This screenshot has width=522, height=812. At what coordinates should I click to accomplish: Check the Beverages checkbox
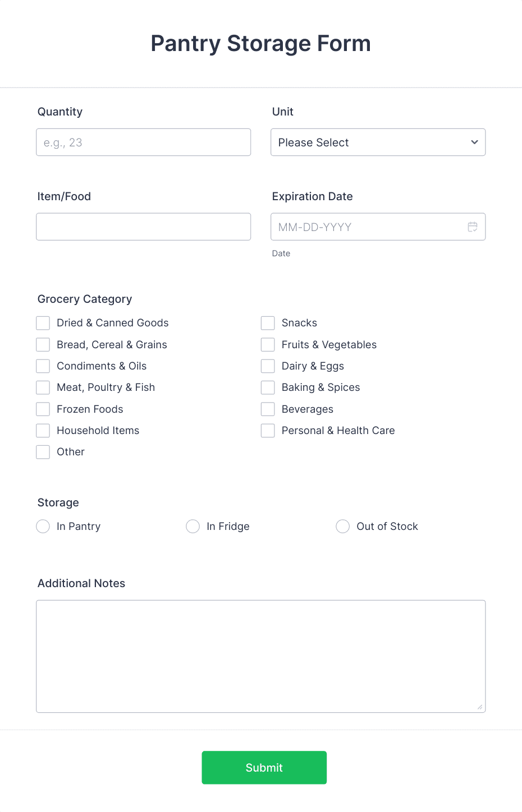point(268,409)
